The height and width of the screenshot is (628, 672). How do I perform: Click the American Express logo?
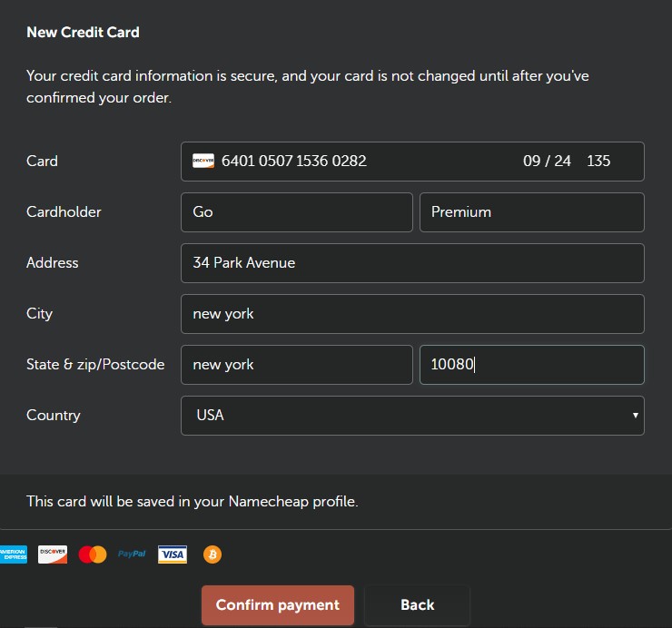click(14, 554)
